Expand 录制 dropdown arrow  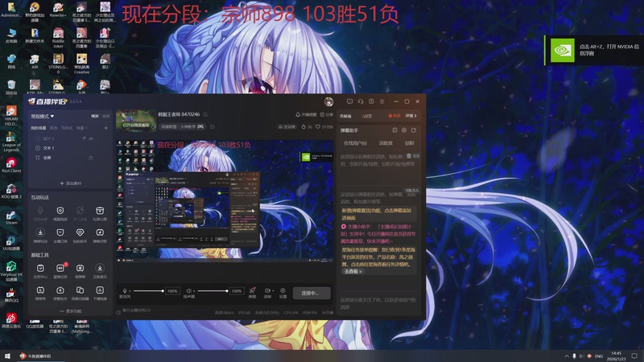click(272, 291)
